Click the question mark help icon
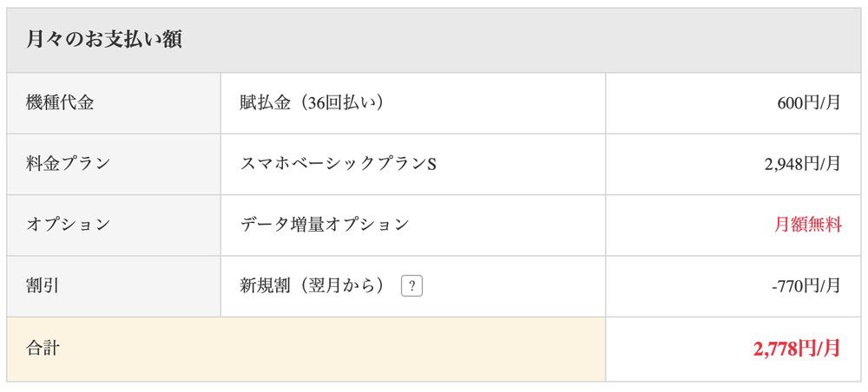This screenshot has width=868, height=392. tap(411, 286)
